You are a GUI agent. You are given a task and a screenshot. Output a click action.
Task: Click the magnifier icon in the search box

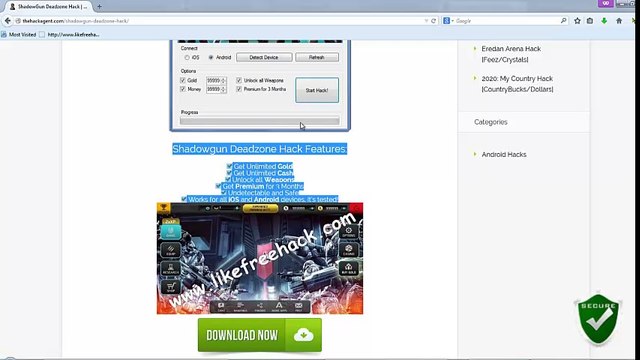click(563, 20)
